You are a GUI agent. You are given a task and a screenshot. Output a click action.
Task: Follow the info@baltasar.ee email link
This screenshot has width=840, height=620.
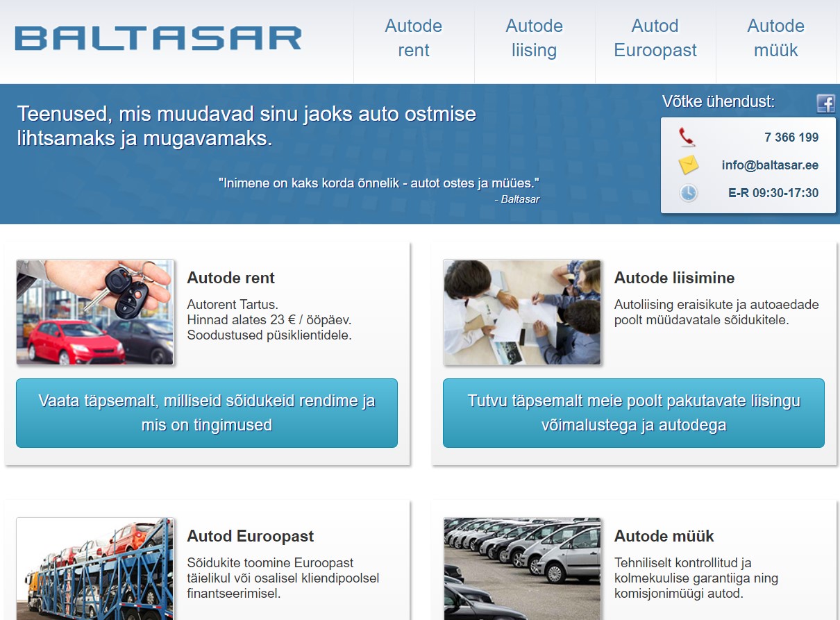770,165
